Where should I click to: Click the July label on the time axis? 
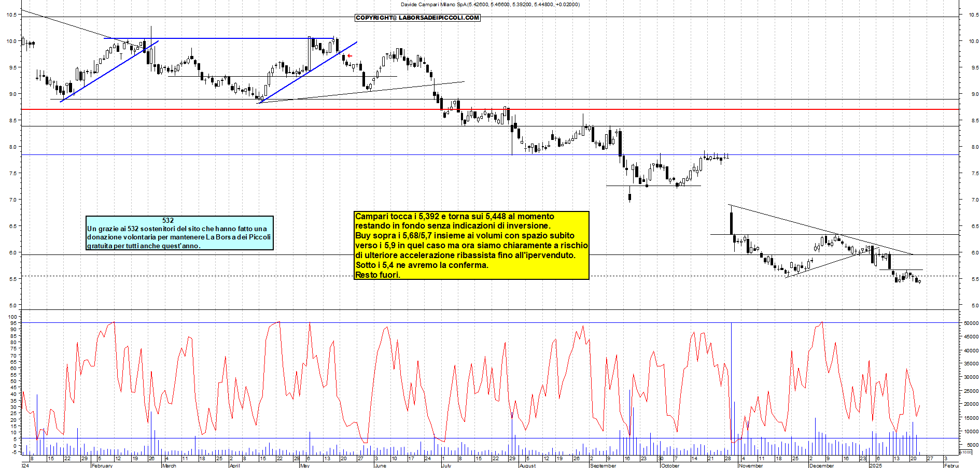[446, 465]
